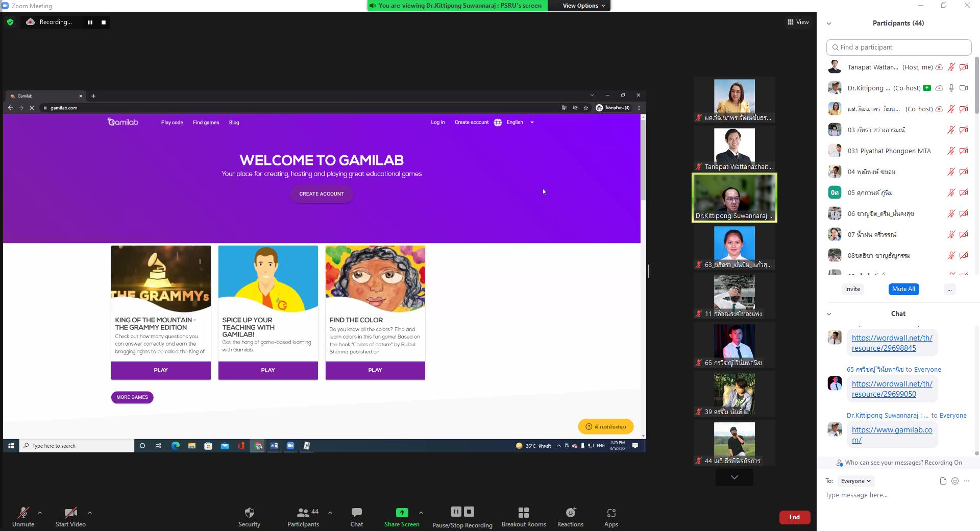Unmute 03 ภัทรา สว่างอารมณ์ mic icon

951,130
